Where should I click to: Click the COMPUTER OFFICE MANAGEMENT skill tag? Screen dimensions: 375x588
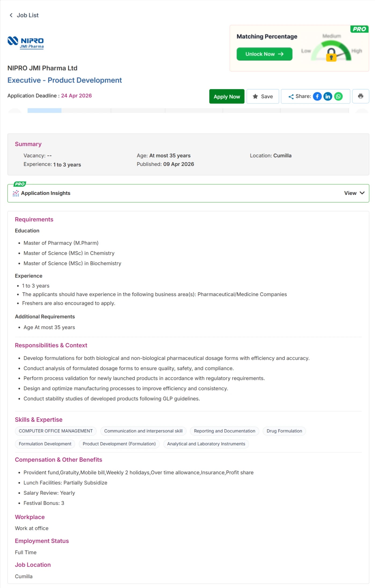[56, 431]
